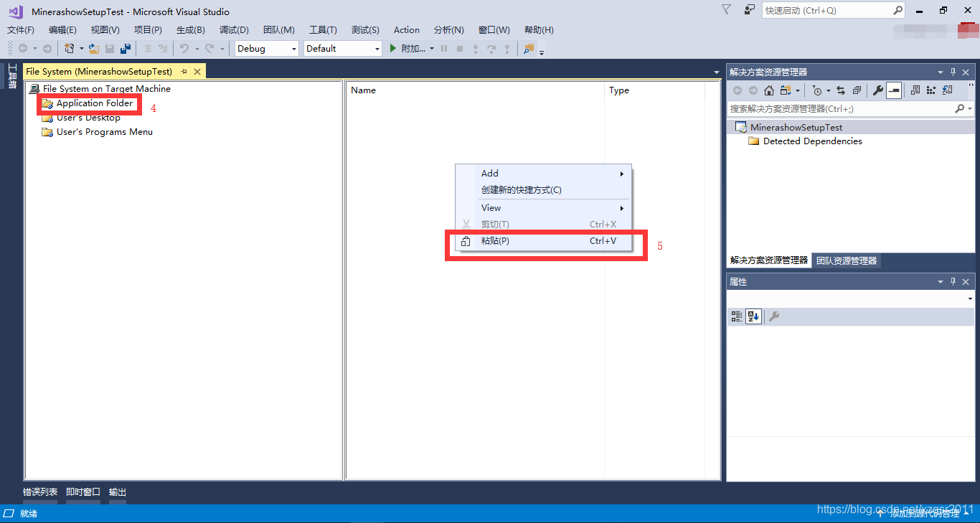Close the File System document tab
980x523 pixels.
[x=197, y=72]
